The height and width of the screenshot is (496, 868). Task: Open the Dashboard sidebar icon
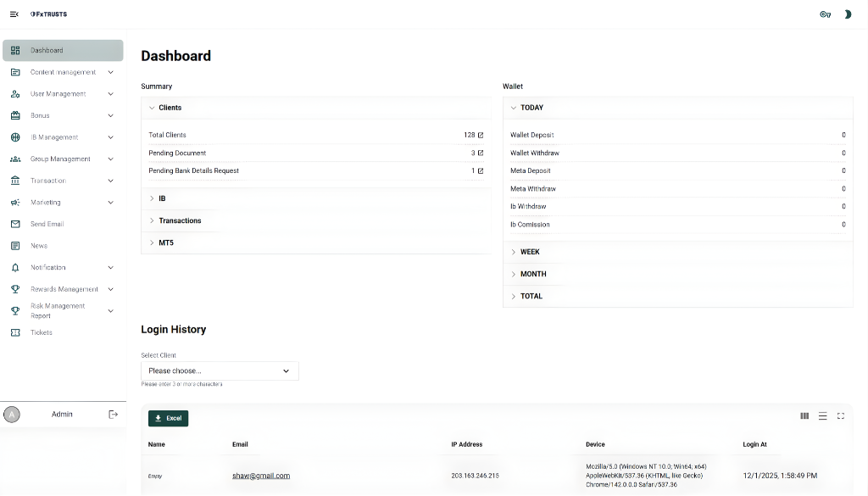tap(14, 50)
